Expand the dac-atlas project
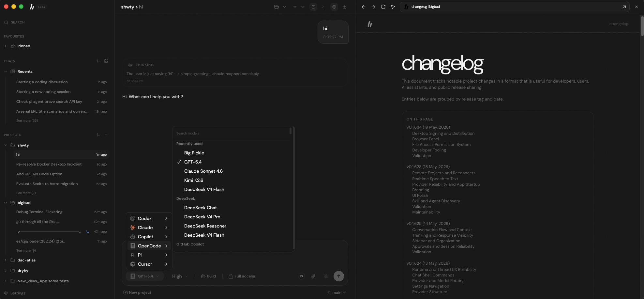 tap(6, 260)
